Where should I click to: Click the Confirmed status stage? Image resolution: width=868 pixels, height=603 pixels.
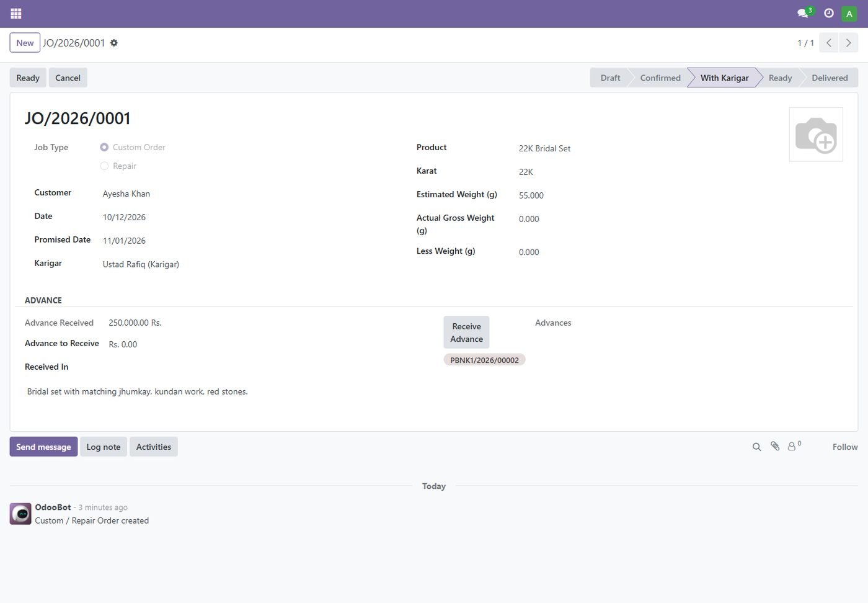660,78
